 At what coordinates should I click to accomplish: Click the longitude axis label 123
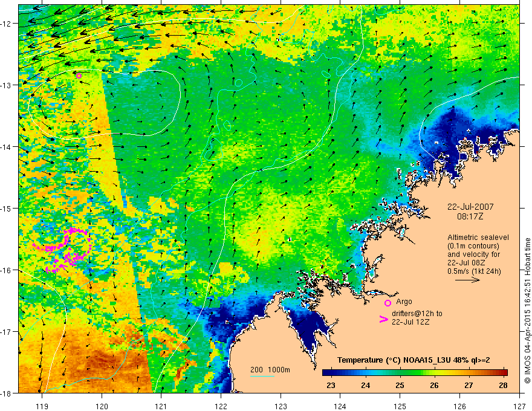point(281,406)
